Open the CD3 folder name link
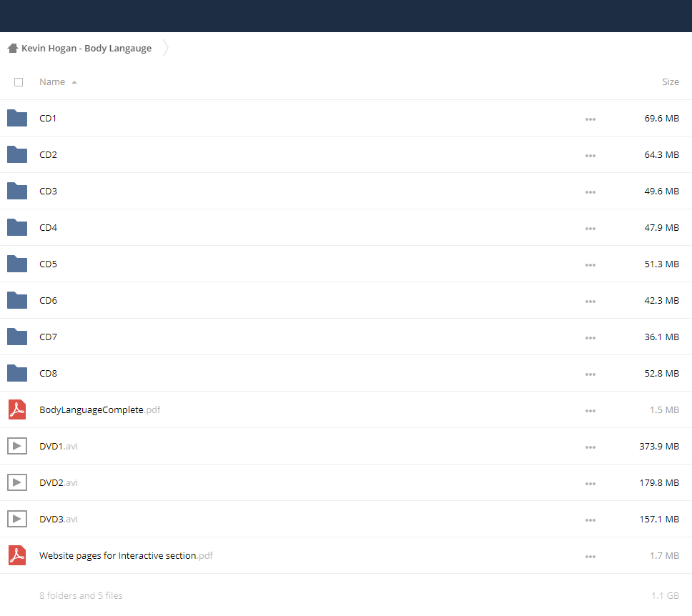Screen dimensions: 692x616 tap(48, 191)
